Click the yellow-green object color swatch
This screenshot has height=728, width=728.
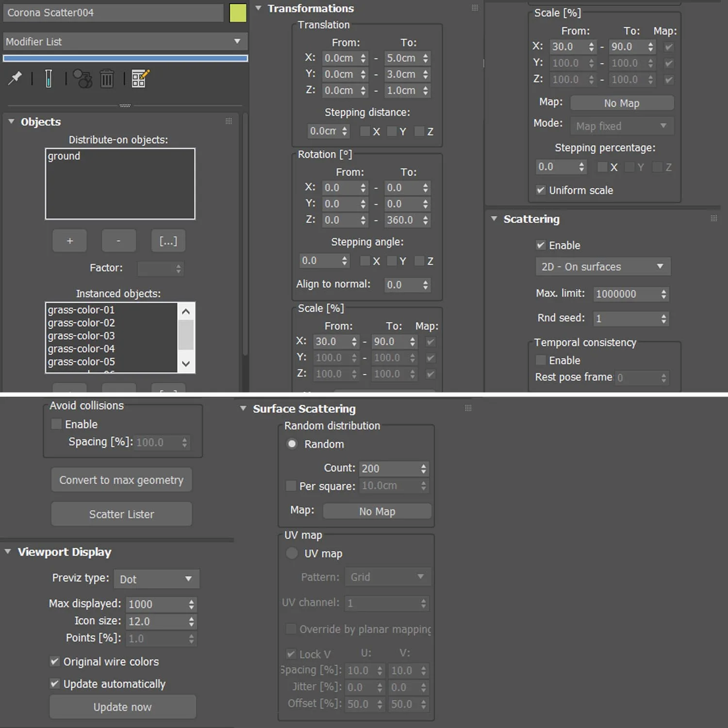(238, 13)
